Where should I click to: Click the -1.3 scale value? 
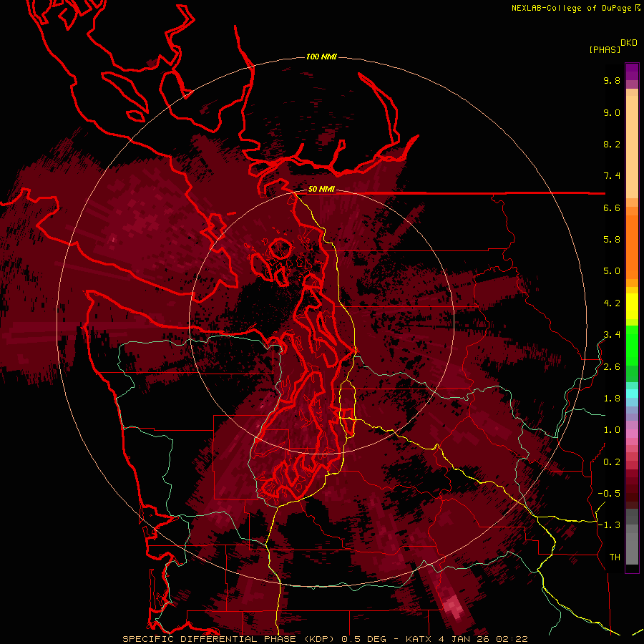point(609,525)
